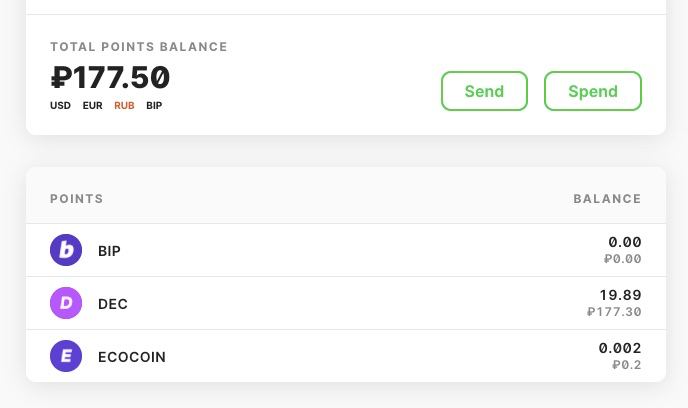Click the POINTS column header
The width and height of the screenshot is (688, 408).
click(77, 199)
